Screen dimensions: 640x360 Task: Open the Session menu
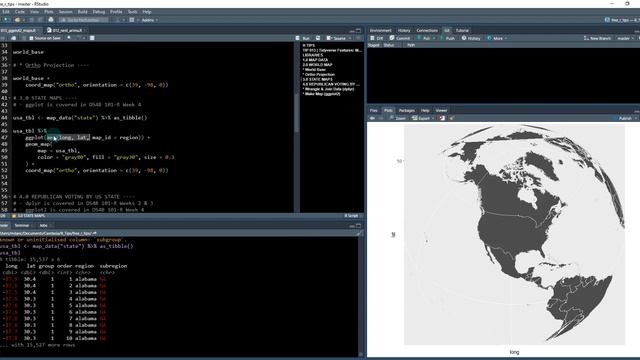click(65, 11)
